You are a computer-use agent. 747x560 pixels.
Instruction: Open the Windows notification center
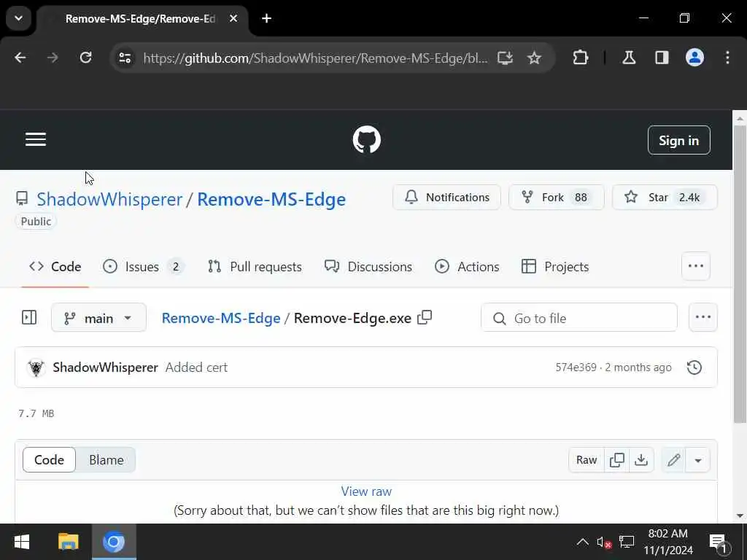(x=719, y=542)
